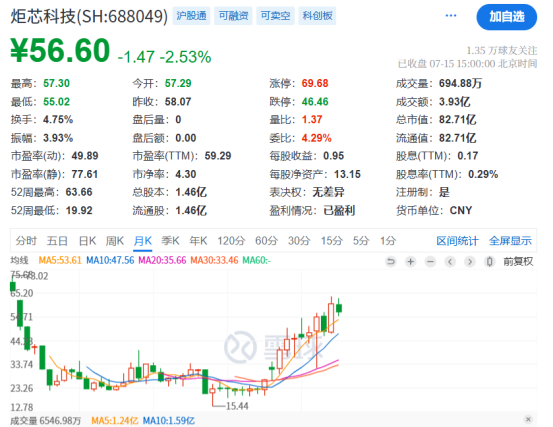The width and height of the screenshot is (553, 427).
Task: Close the volume panel with the X
Action: 528,419
